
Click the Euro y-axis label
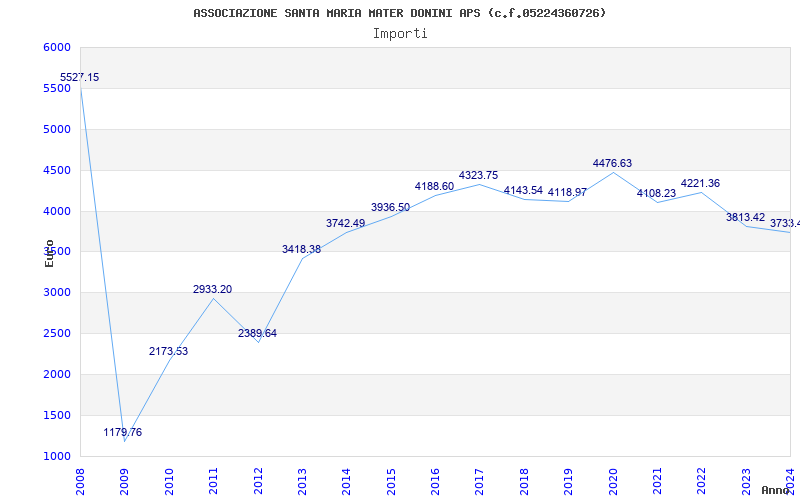point(49,254)
